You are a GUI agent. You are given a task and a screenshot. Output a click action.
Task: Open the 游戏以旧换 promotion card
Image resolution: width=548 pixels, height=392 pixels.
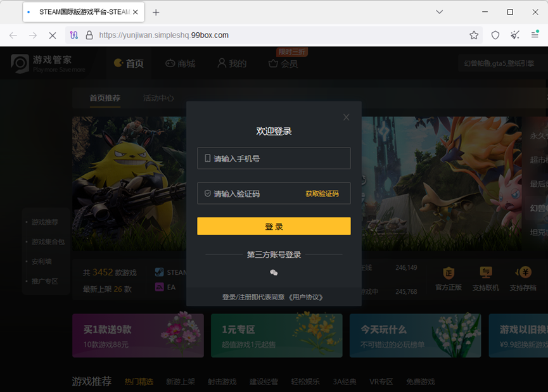coord(518,336)
